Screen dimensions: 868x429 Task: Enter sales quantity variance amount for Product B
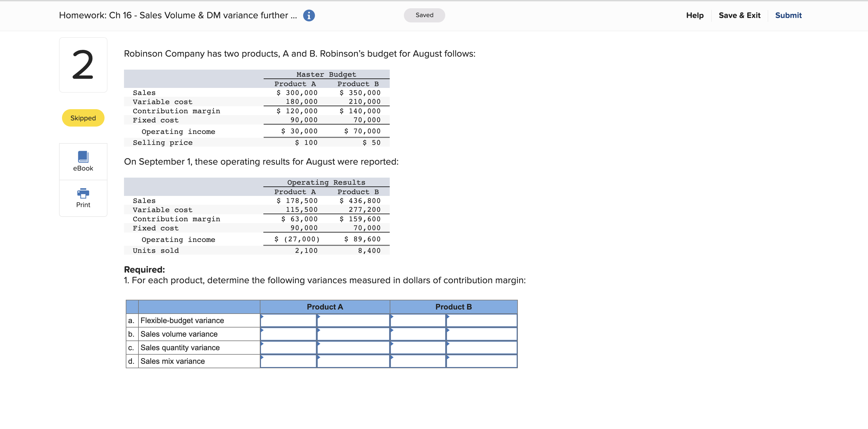[482, 347]
